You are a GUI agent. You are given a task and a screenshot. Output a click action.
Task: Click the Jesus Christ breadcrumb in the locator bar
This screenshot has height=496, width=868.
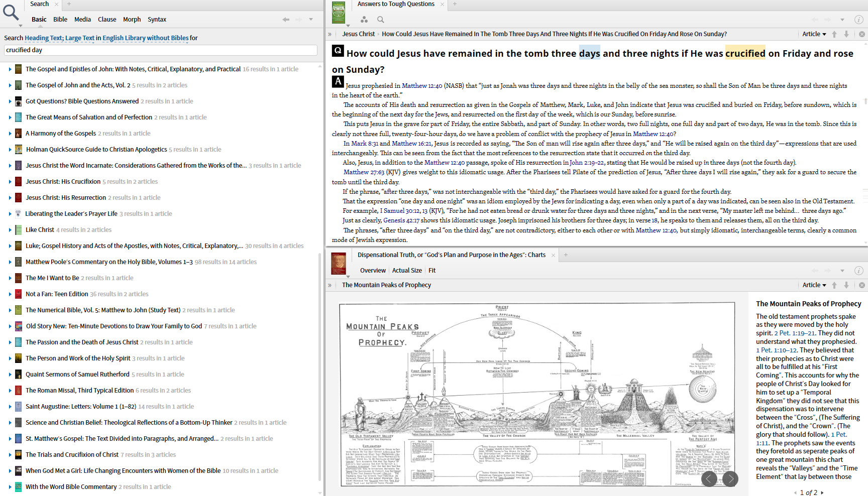pyautogui.click(x=358, y=34)
